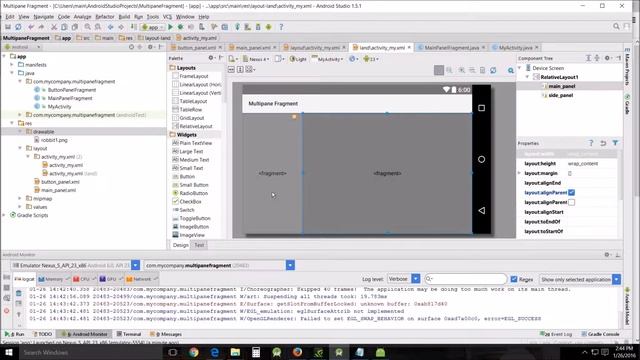The width and height of the screenshot is (640, 360).
Task: Select side_panel in the Component Tree
Action: (560, 95)
